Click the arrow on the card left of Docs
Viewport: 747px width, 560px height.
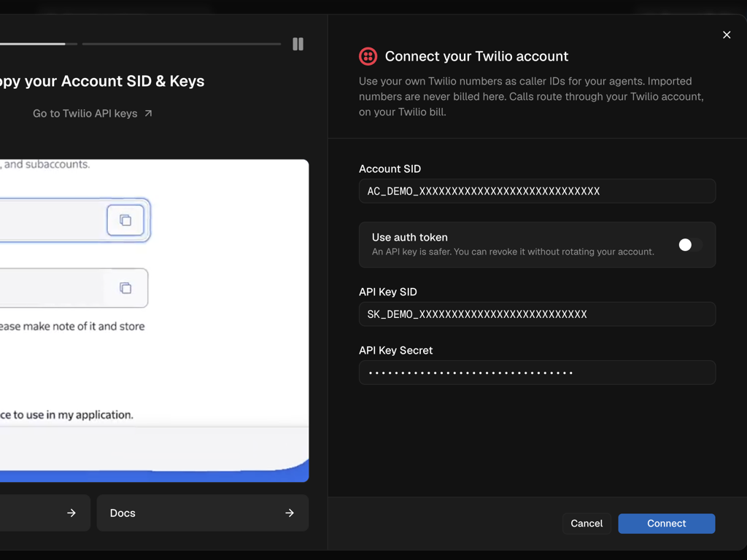coord(71,513)
